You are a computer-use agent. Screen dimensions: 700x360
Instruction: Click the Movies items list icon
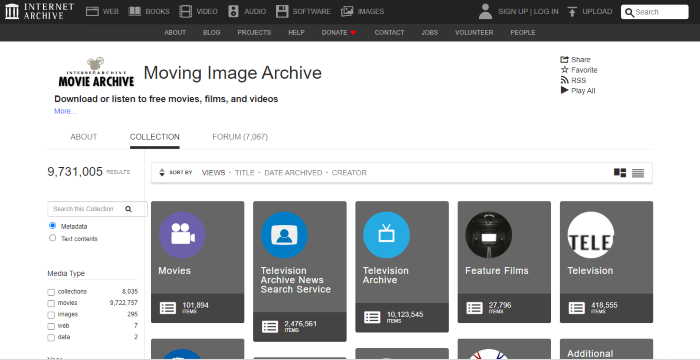coord(168,308)
